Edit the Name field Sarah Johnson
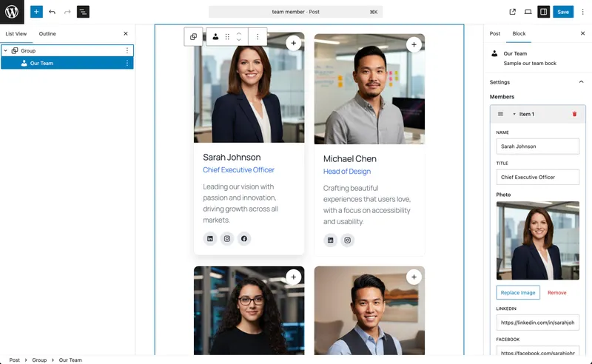Image resolution: width=592 pixels, height=364 pixels. coord(538,146)
